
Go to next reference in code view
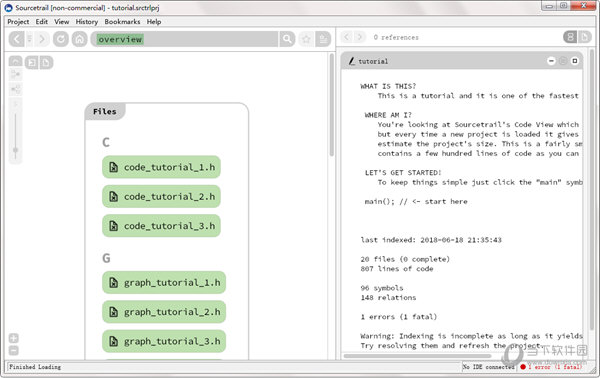[x=360, y=37]
